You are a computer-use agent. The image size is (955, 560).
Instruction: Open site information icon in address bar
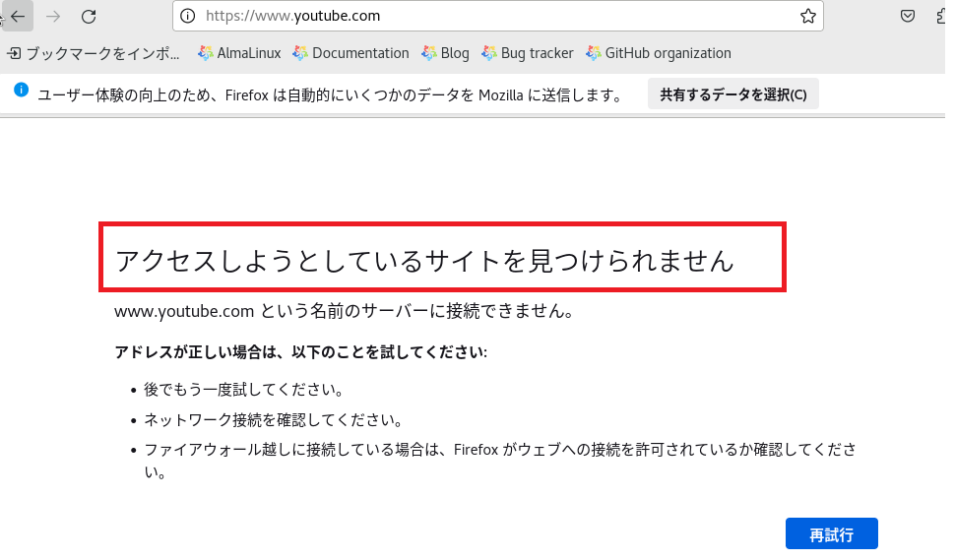click(188, 16)
